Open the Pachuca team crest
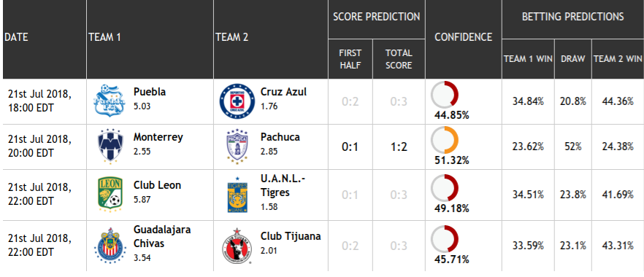 click(x=237, y=147)
